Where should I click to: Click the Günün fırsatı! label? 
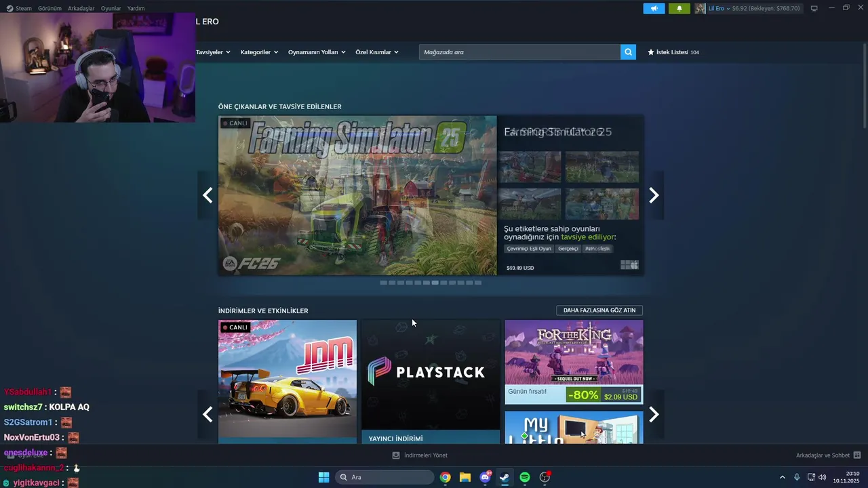(527, 391)
